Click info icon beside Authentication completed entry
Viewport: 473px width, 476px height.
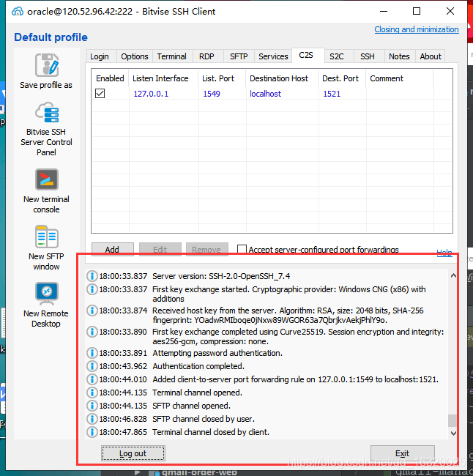tap(92, 366)
